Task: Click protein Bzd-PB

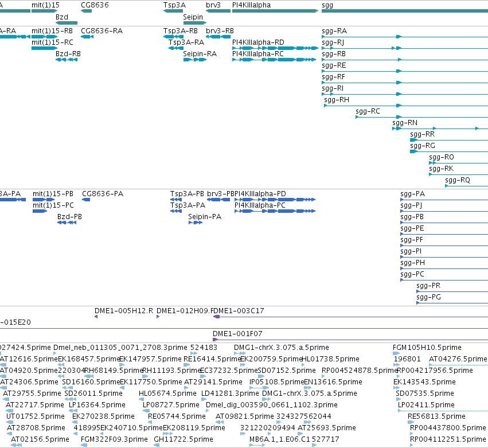Action: tap(67, 223)
